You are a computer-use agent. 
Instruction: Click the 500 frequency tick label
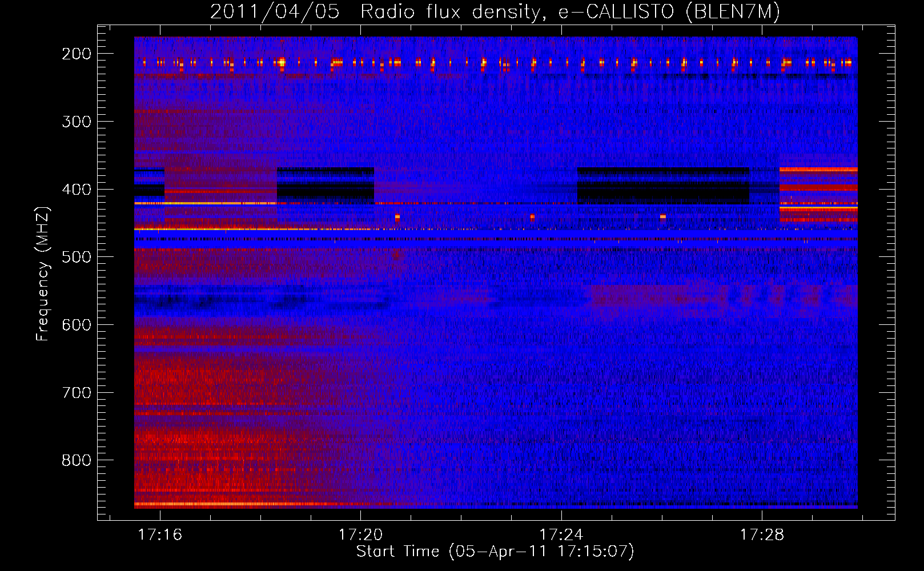pos(77,257)
